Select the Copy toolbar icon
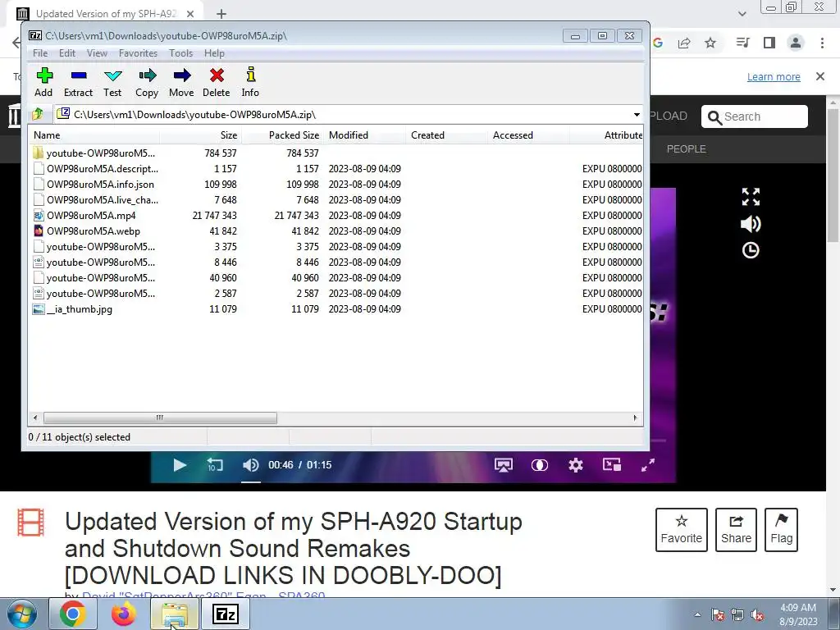 147,82
